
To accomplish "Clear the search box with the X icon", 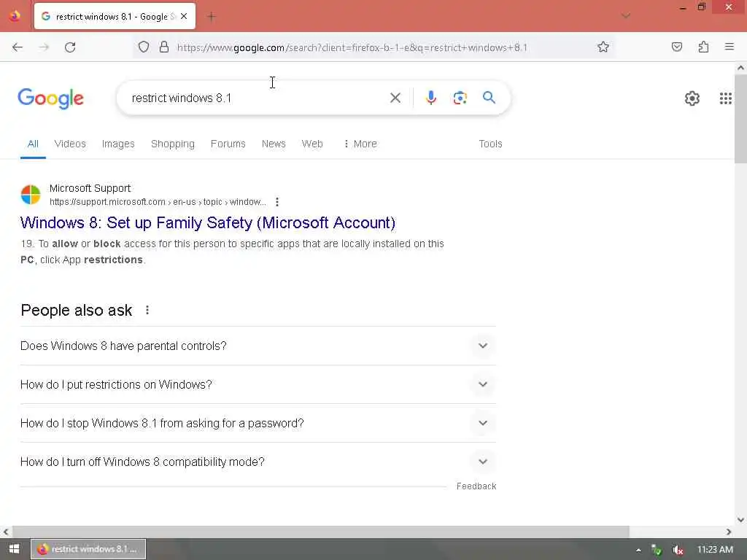I will [x=395, y=98].
